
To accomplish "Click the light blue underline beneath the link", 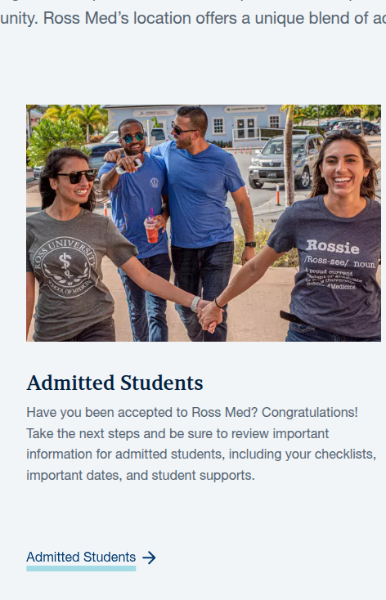I will 81,568.
